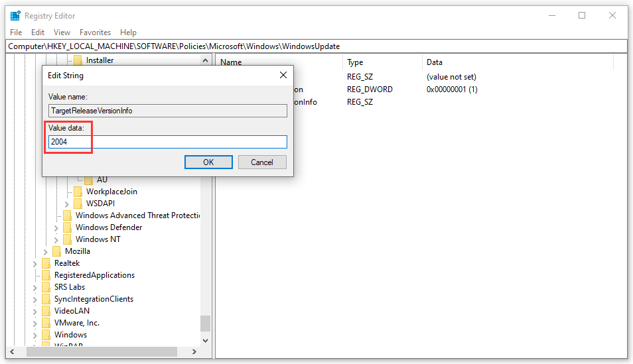
Task: Select the Windows Advanced Threat Protection tree label
Action: pyautogui.click(x=137, y=215)
